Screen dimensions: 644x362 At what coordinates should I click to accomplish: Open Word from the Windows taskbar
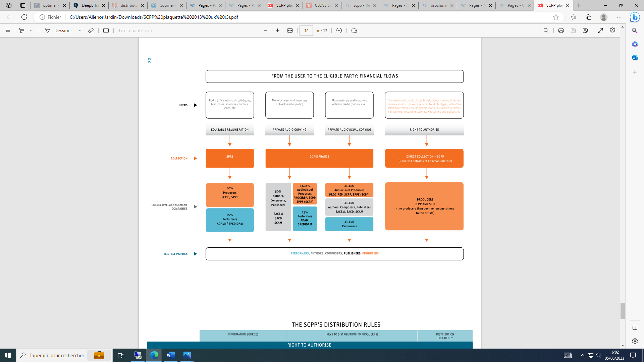click(x=170, y=355)
